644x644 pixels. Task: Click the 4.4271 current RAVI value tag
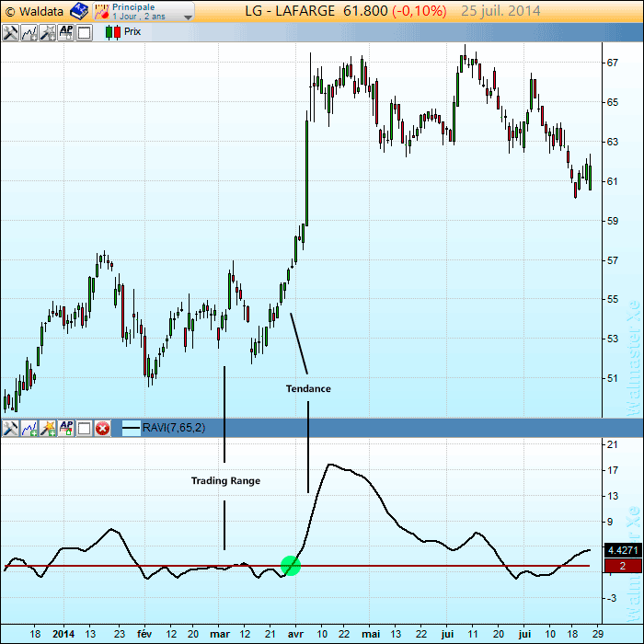tap(623, 550)
